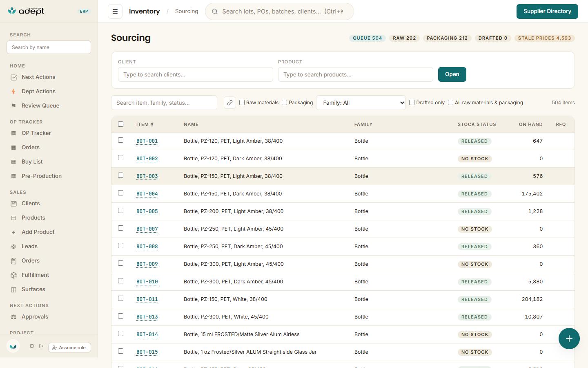Click the sign out arrow icon
The image size is (588, 368).
pos(41,346)
